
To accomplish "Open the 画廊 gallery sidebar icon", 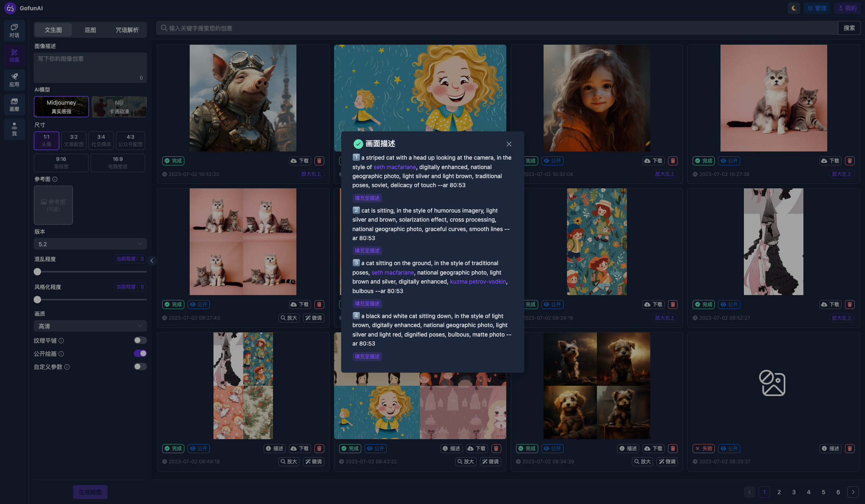I will (x=14, y=104).
